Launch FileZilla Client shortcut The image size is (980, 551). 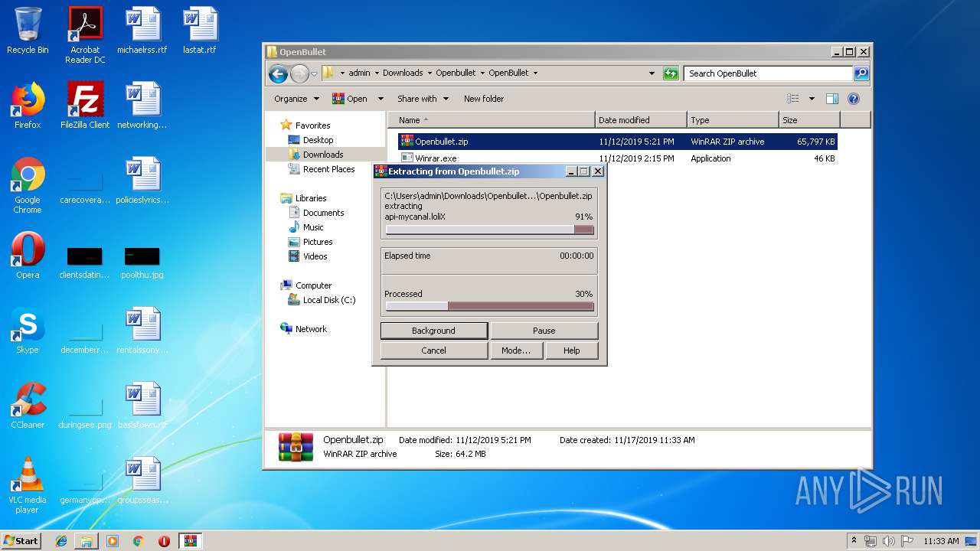pyautogui.click(x=85, y=106)
